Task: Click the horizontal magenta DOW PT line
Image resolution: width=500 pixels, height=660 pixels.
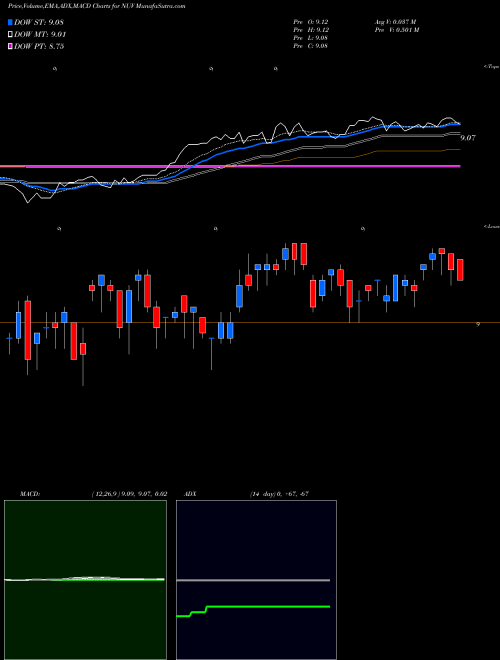Action: point(230,167)
